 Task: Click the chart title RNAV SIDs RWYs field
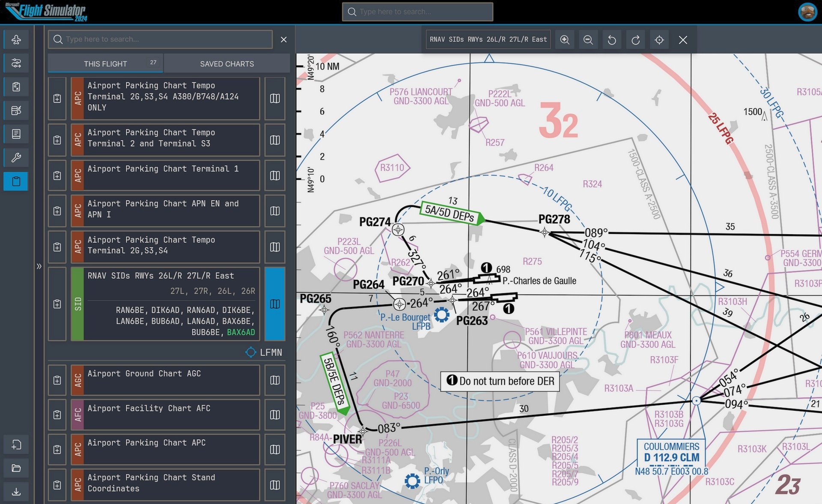pyautogui.click(x=488, y=39)
